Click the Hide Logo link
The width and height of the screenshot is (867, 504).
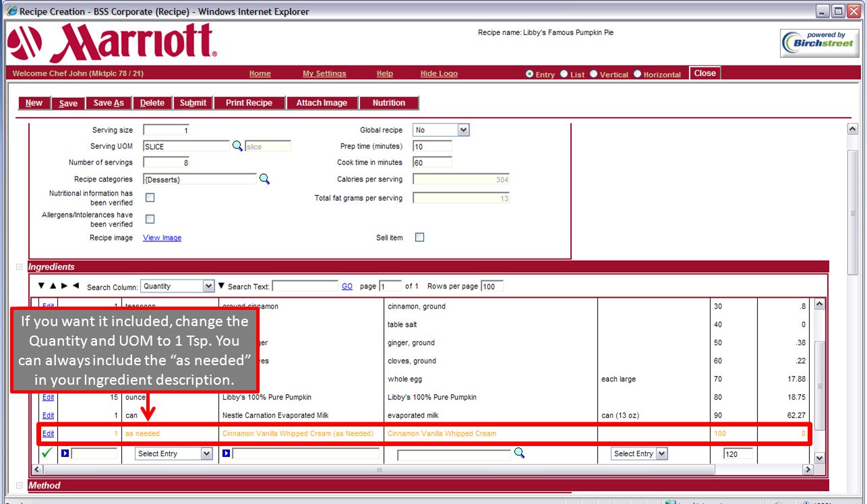(439, 74)
